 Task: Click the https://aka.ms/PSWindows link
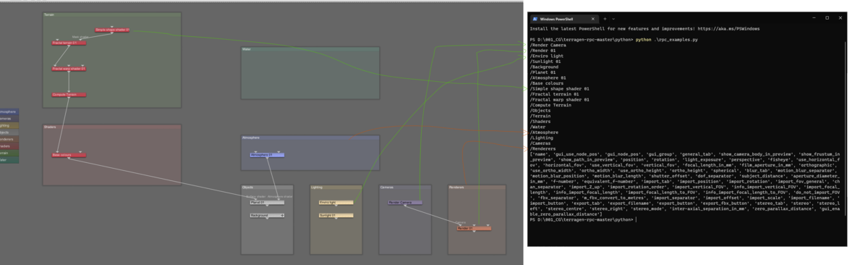729,29
